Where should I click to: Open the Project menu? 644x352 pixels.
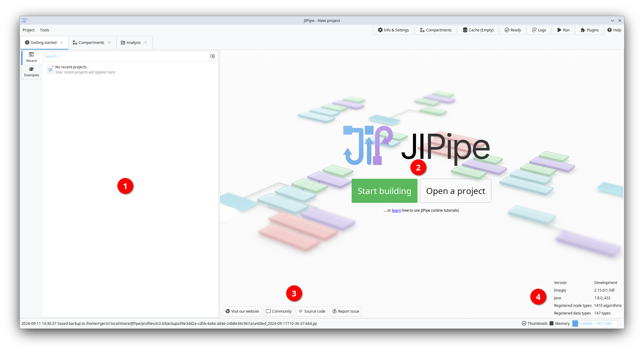(x=28, y=30)
